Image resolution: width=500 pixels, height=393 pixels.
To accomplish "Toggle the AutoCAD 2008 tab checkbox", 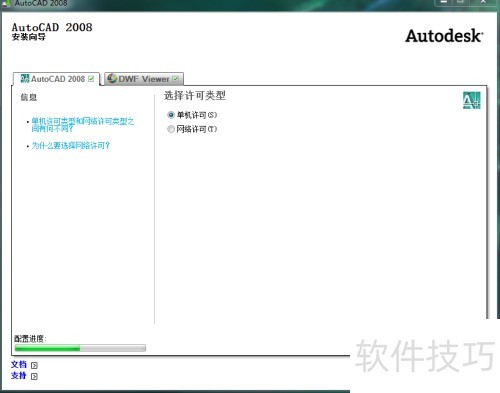I will (x=91, y=79).
